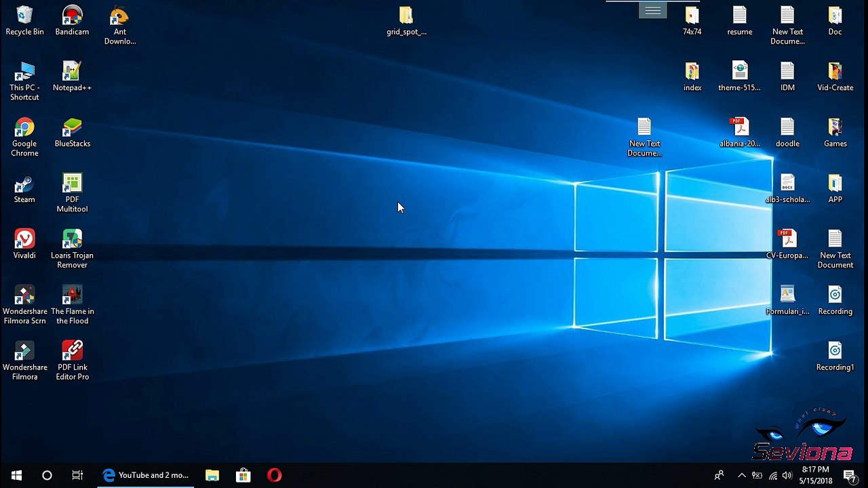Open the Windows Start menu
Image resolution: width=868 pixels, height=488 pixels.
click(x=16, y=475)
